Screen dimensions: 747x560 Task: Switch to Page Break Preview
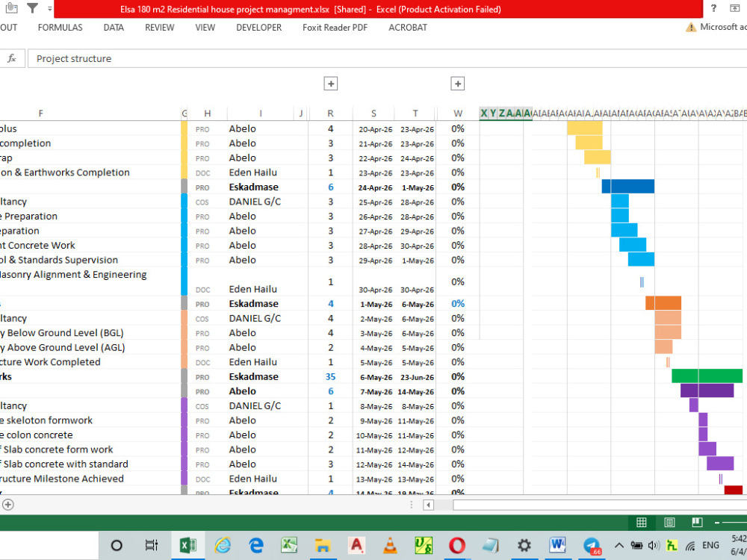(x=697, y=523)
